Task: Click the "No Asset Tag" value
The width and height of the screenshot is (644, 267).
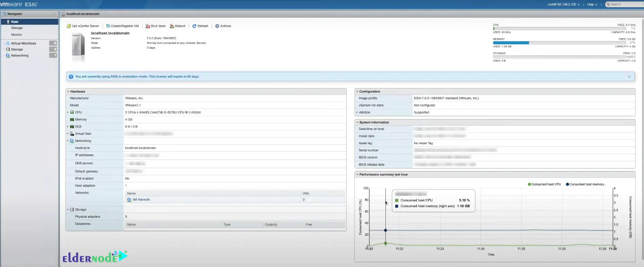Action: [423, 143]
